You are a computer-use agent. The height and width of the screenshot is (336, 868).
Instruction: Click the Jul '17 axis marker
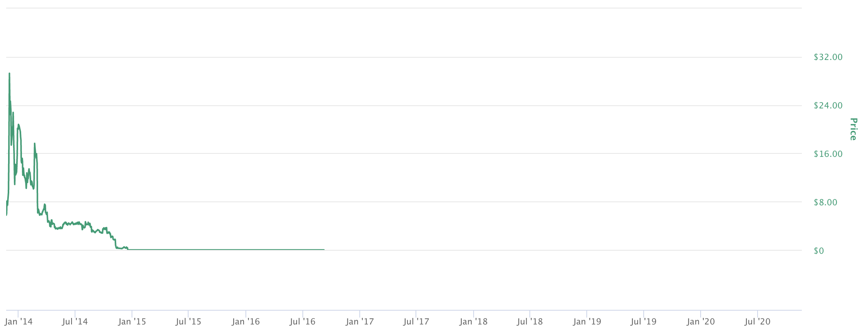click(x=416, y=322)
